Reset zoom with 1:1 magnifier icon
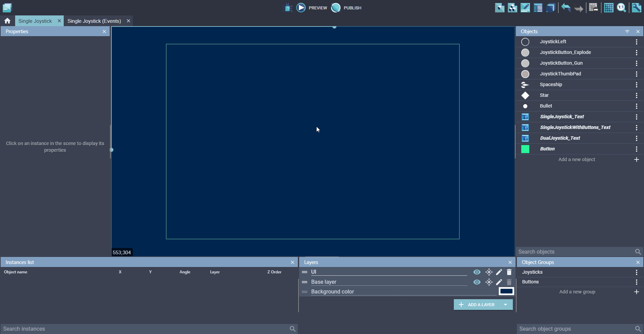The width and height of the screenshot is (644, 334). click(x=621, y=8)
